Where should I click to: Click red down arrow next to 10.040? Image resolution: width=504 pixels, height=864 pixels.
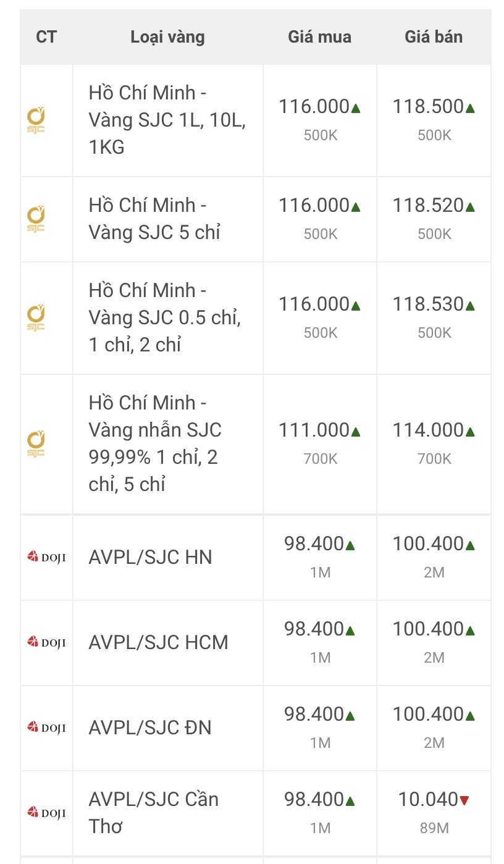[x=464, y=800]
